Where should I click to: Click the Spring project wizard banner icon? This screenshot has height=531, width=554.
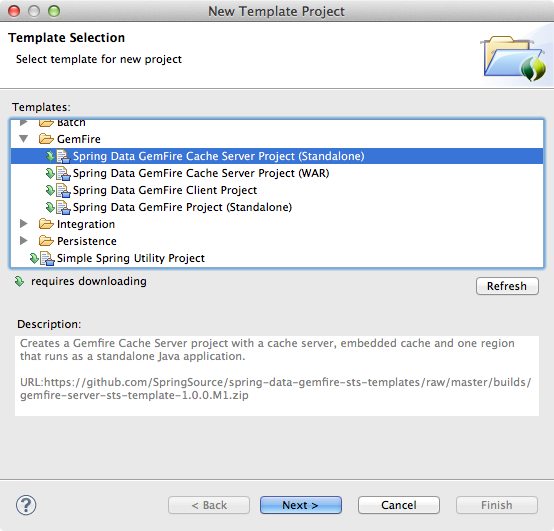[514, 58]
